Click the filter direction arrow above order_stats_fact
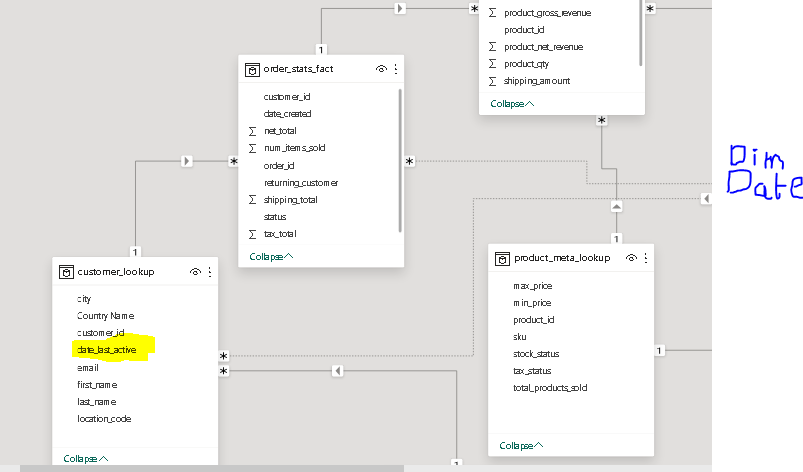 pyautogui.click(x=400, y=9)
